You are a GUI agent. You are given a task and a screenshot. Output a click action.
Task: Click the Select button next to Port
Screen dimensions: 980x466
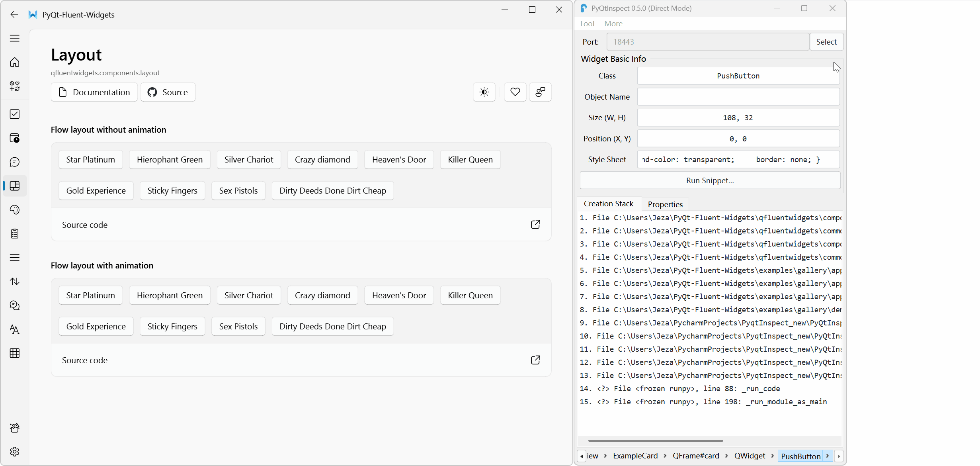click(x=826, y=42)
